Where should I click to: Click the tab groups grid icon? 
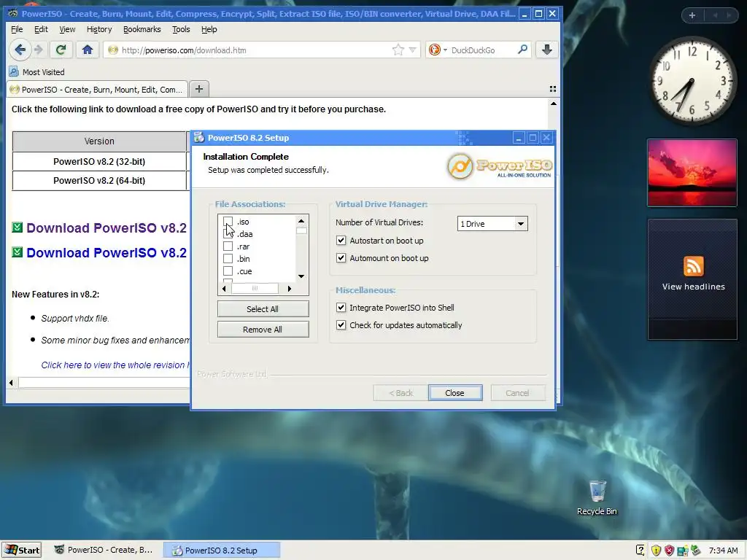[553, 89]
